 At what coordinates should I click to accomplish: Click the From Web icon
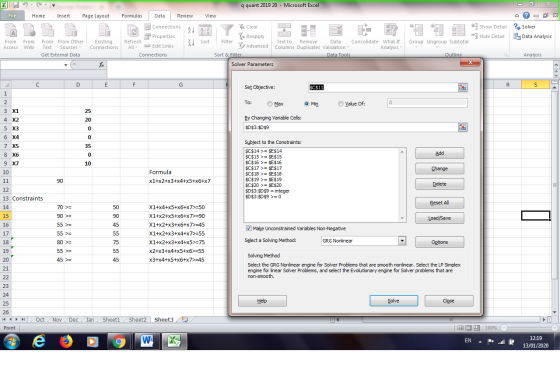29,36
